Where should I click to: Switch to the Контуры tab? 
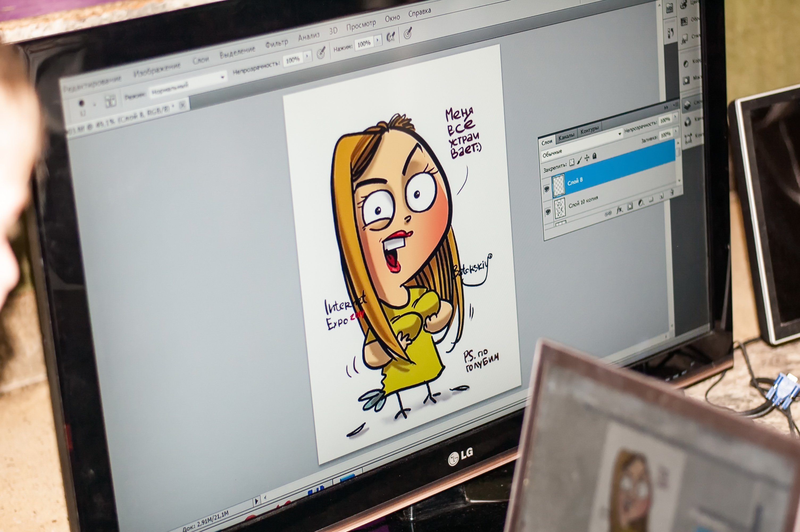click(589, 131)
